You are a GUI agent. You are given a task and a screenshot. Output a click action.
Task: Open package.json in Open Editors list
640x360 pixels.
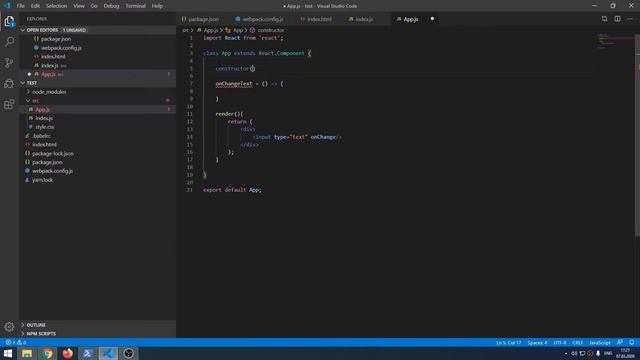[x=56, y=39]
